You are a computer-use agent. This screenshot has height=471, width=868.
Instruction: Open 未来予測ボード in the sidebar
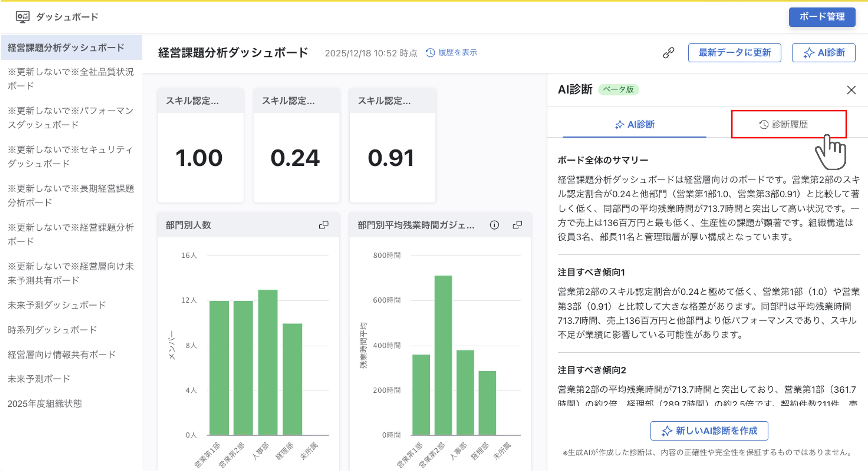point(39,379)
